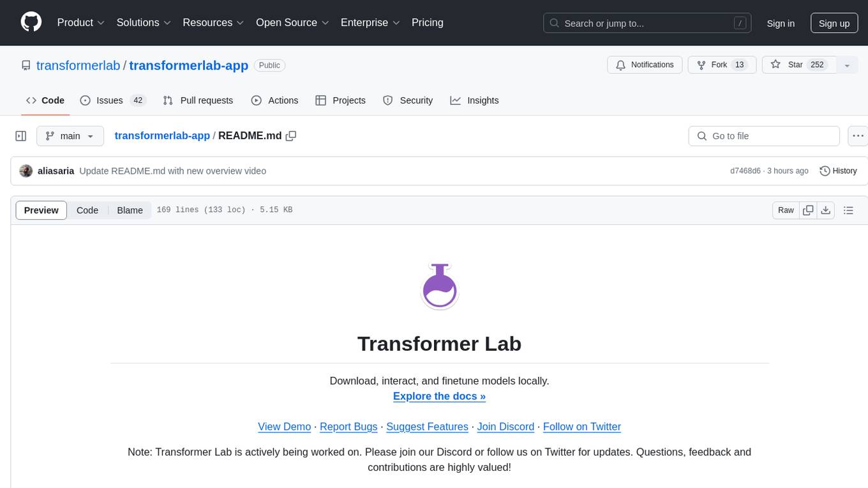Focus the Search or jump to field
868x488 pixels.
pos(647,24)
